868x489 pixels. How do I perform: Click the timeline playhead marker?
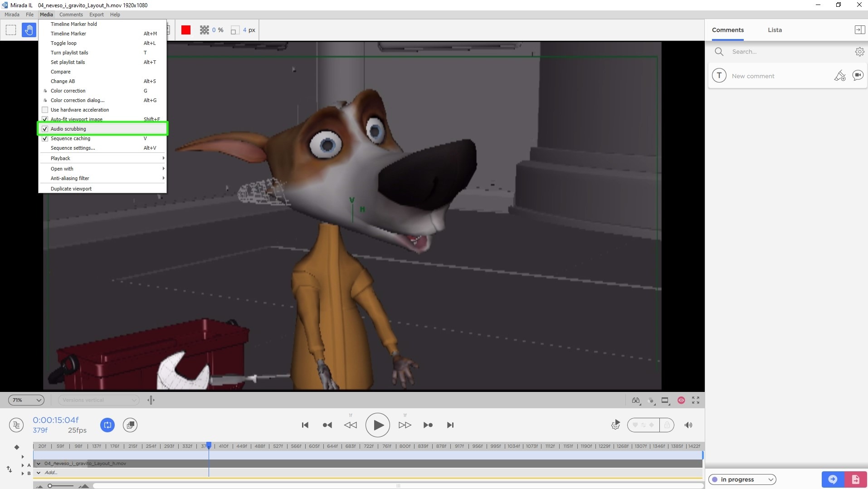pyautogui.click(x=209, y=445)
